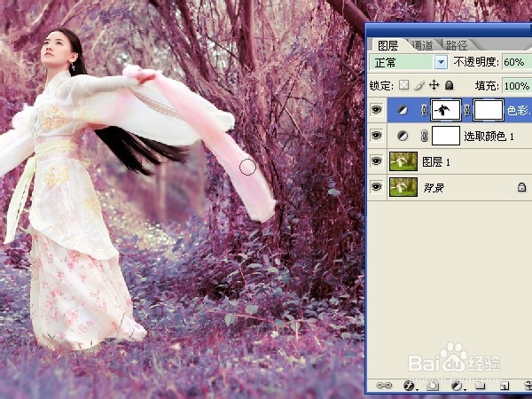
Task: Open the blend mode 正常 dropdown
Action: coord(441,62)
